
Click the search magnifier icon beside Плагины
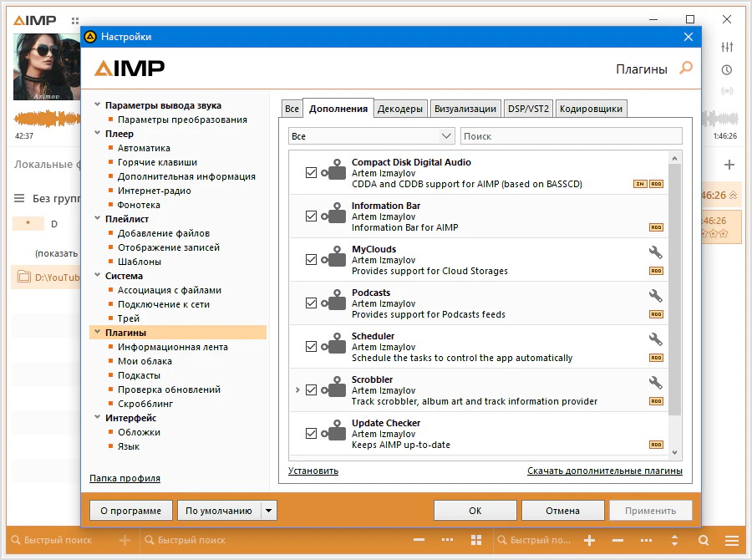tap(686, 69)
